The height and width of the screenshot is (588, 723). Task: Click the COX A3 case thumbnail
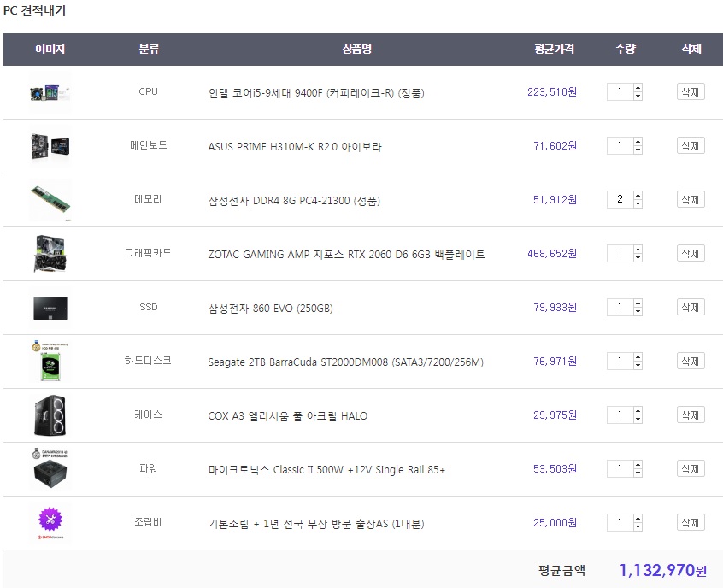50,415
